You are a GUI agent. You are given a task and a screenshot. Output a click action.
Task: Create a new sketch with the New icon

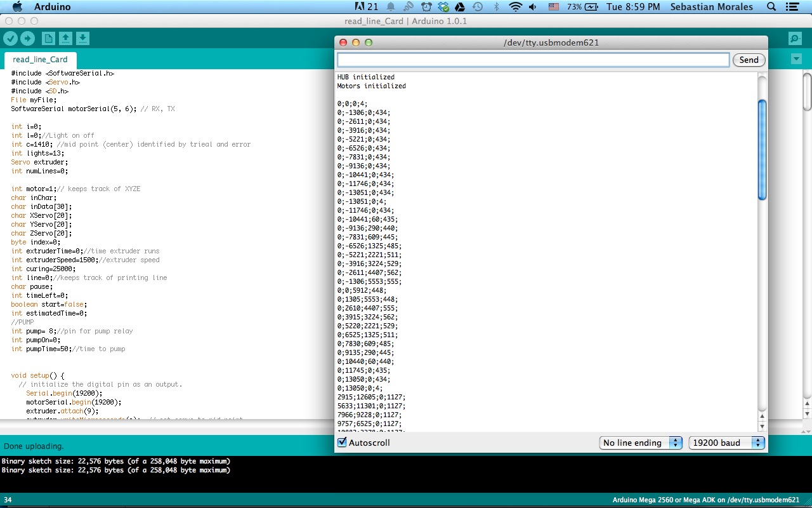[x=48, y=38]
